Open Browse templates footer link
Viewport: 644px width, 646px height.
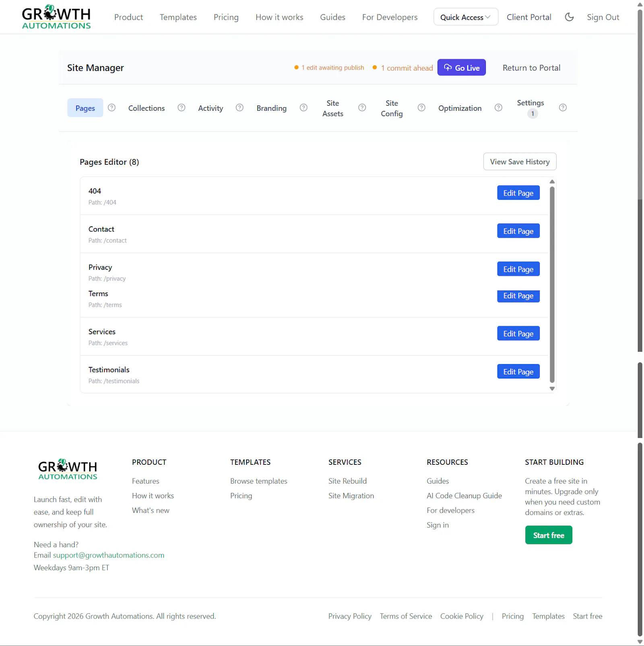tap(259, 481)
